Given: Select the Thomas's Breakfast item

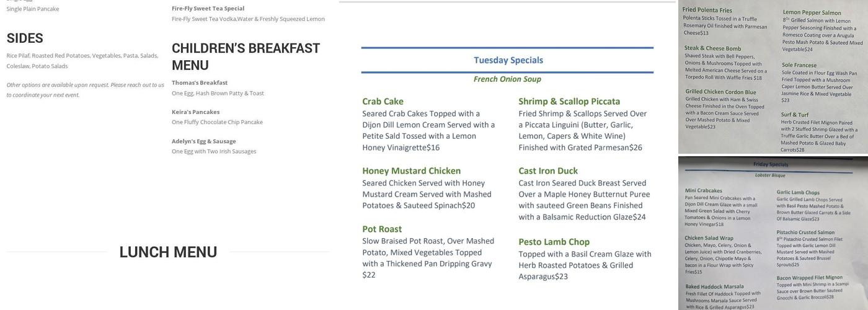Looking at the screenshot, I should point(200,82).
